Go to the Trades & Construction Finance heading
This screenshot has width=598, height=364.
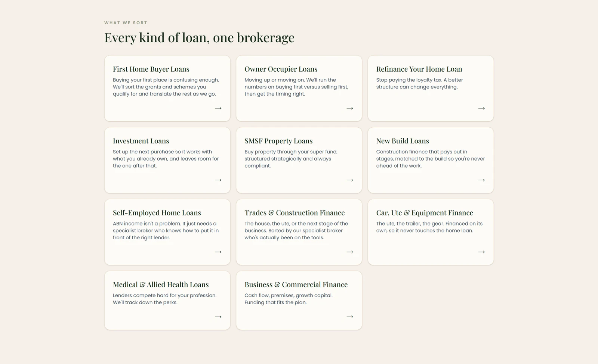pos(295,213)
